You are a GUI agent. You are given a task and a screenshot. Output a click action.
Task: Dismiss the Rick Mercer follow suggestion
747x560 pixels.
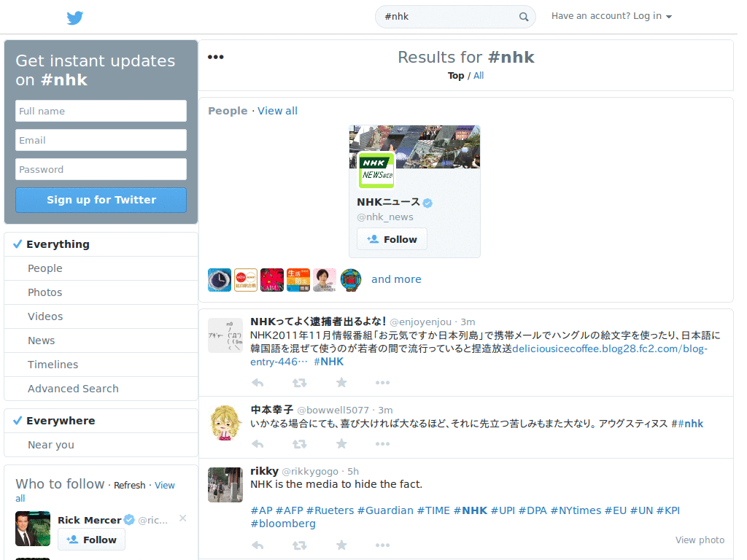pos(183,518)
